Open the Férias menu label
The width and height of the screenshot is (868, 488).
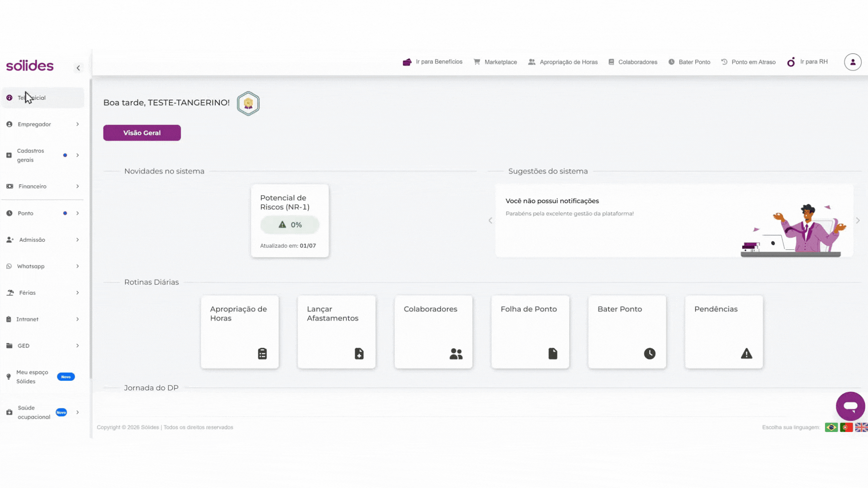[27, 293]
